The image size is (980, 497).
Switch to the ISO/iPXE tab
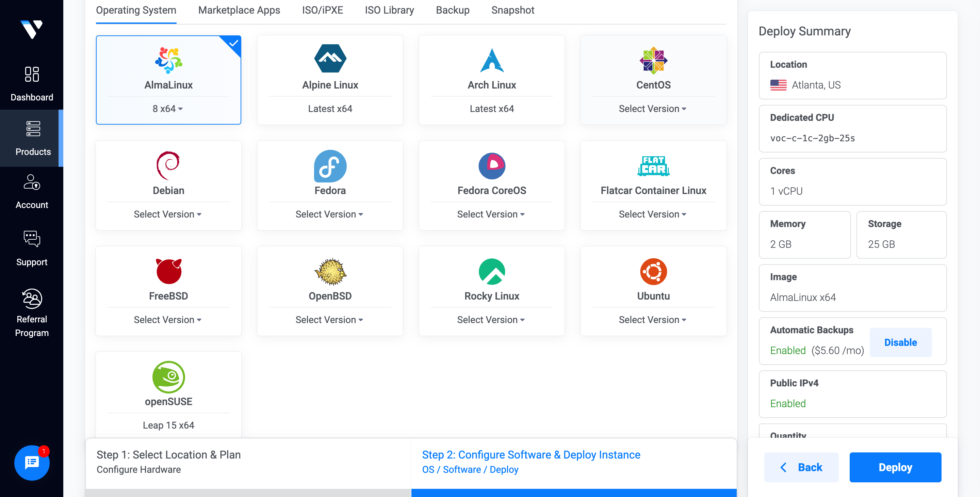click(322, 10)
